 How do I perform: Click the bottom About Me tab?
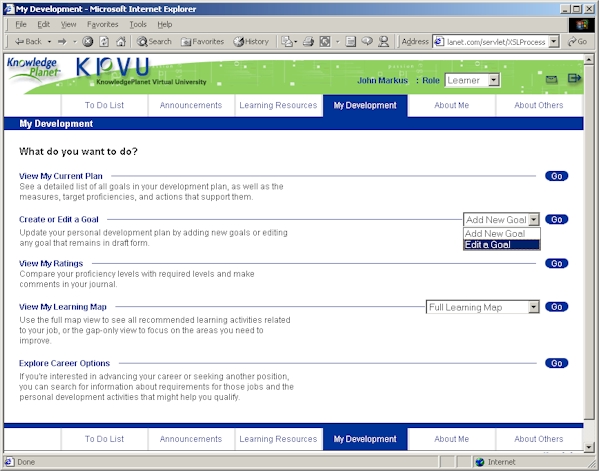[452, 439]
